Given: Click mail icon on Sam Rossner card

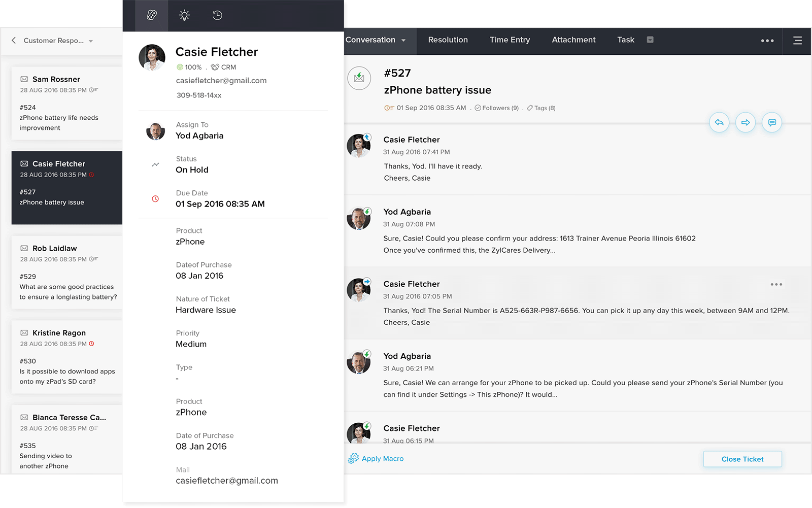Looking at the screenshot, I should [x=24, y=79].
